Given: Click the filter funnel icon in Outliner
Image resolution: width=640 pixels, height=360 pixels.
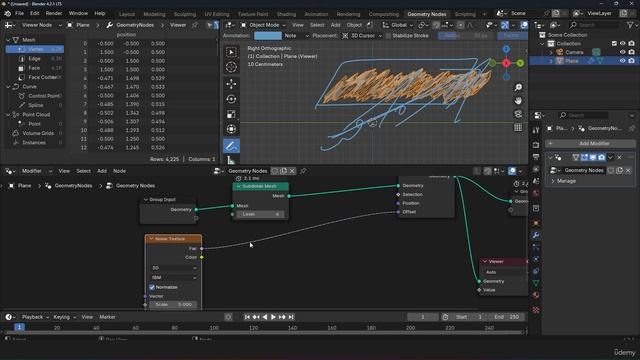Looking at the screenshot, I should [x=630, y=25].
